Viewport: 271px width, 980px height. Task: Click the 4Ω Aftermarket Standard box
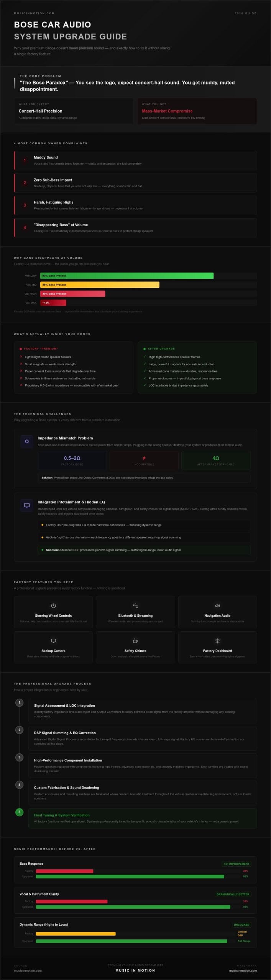pos(216,460)
